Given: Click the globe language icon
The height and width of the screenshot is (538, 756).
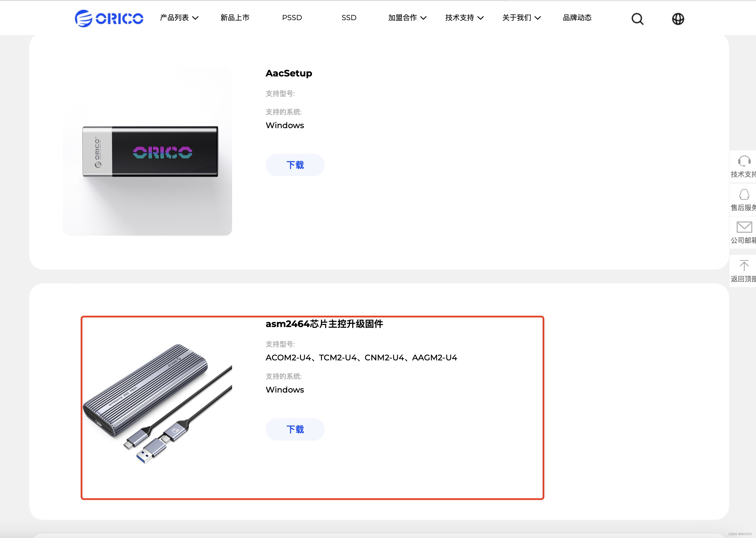Looking at the screenshot, I should click(678, 19).
